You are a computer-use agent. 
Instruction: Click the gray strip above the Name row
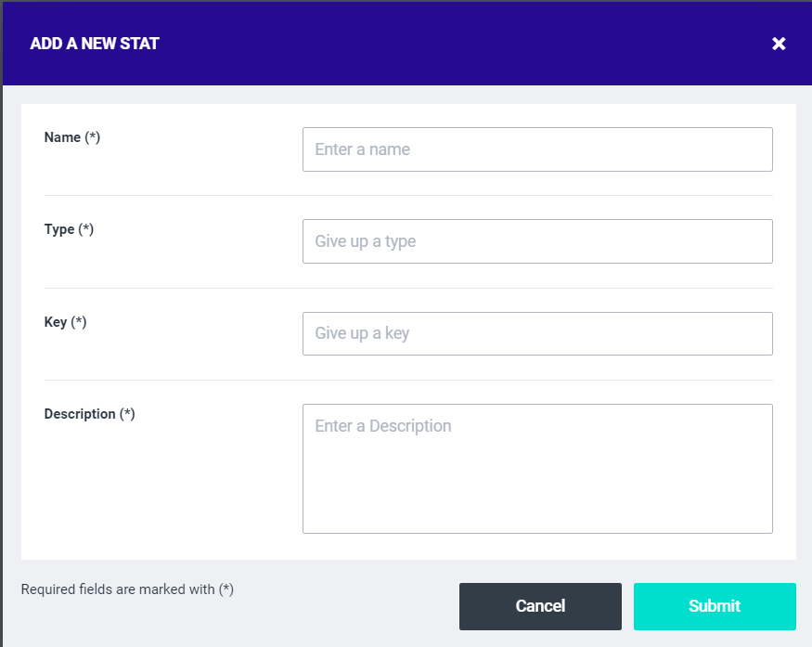(x=408, y=95)
